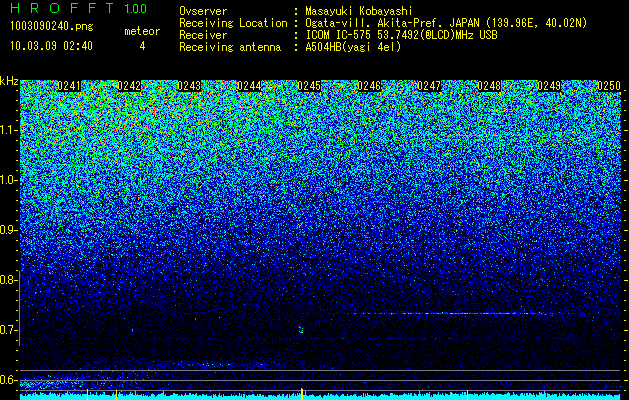Click the 0248 time label
Image resolution: width=629 pixels, height=400 pixels.
[x=489, y=86]
